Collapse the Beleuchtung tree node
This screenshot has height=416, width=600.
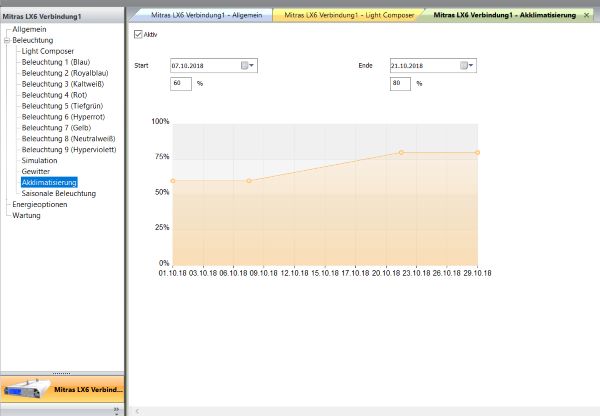click(6, 40)
